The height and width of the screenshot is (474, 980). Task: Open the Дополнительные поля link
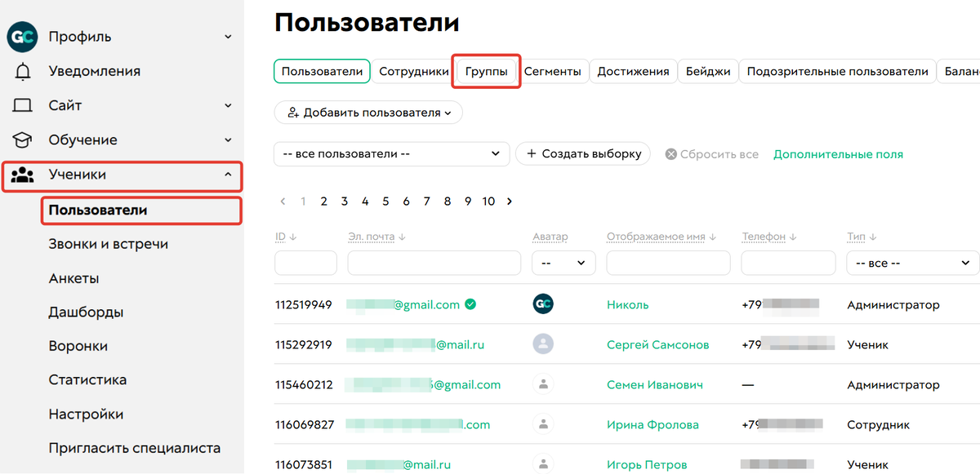(838, 153)
